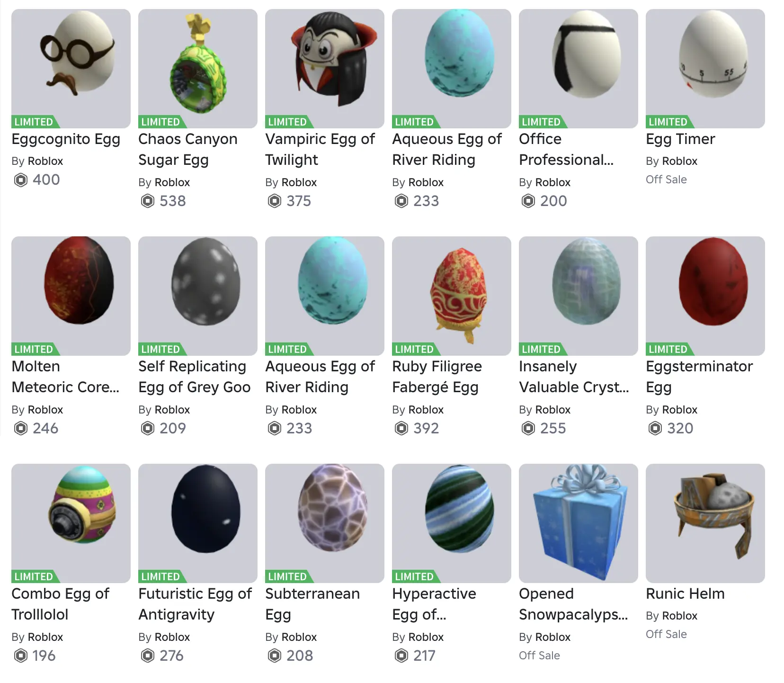The height and width of the screenshot is (683, 784).
Task: Open the Office Professional egg thumbnail
Action: coord(579,69)
